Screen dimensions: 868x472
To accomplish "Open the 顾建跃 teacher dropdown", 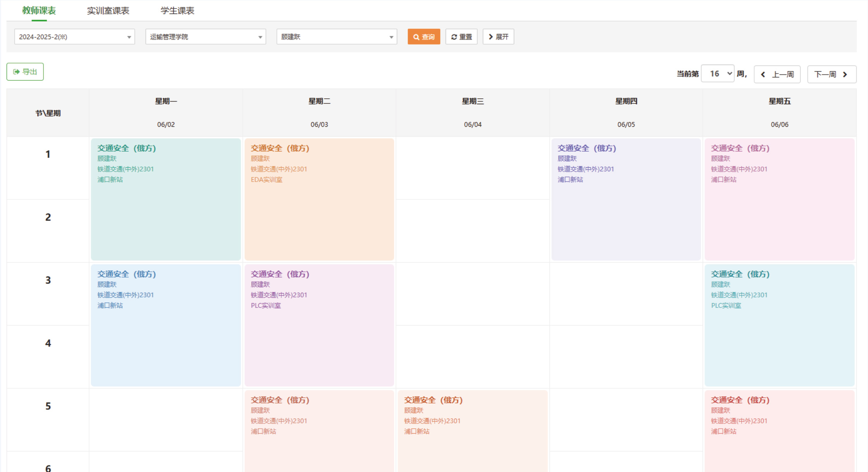I will (x=337, y=37).
